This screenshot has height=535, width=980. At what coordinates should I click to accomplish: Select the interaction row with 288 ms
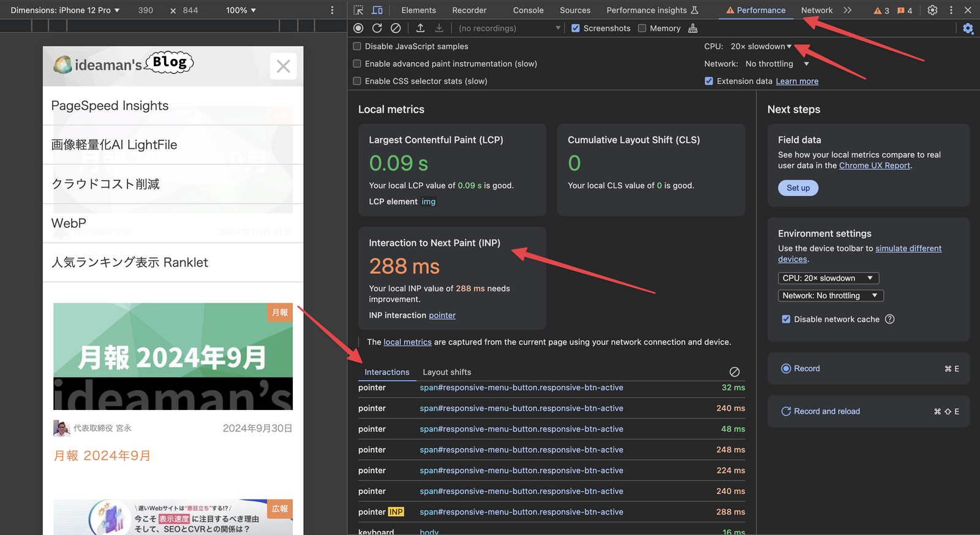[551, 512]
